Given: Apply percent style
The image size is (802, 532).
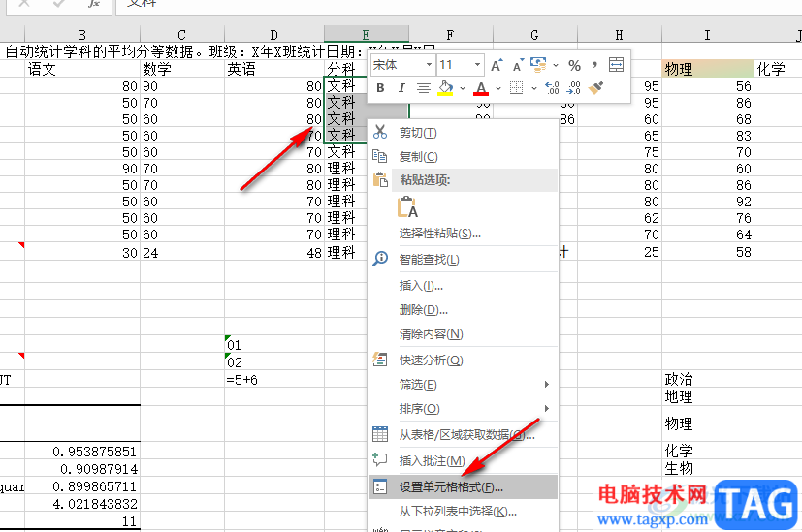Looking at the screenshot, I should 574,66.
